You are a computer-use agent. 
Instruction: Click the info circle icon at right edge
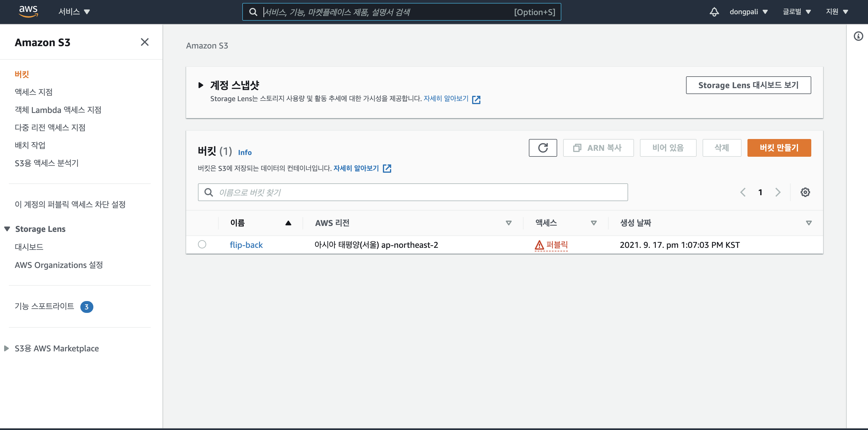tap(858, 36)
